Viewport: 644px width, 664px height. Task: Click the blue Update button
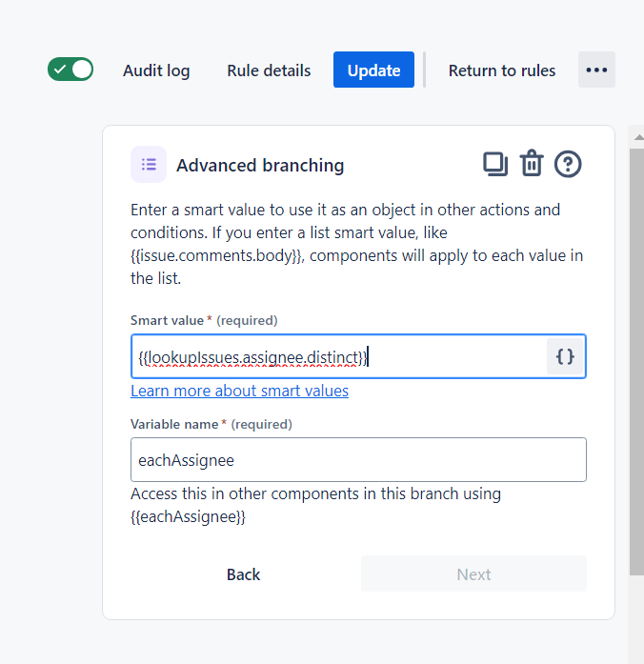pos(373,70)
